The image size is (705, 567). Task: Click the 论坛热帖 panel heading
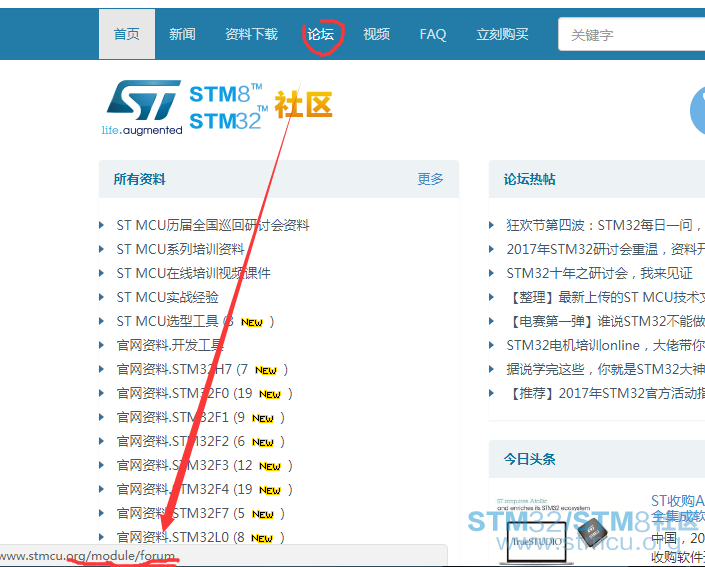pos(529,179)
